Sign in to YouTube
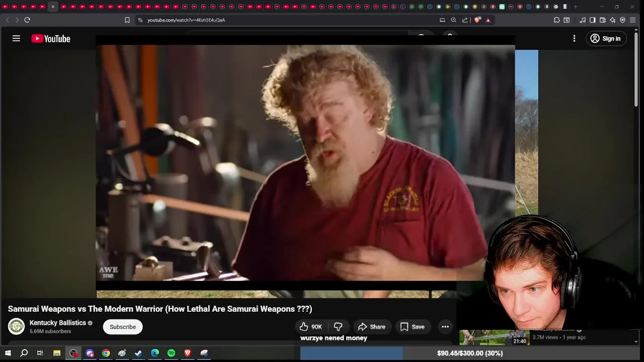This screenshot has width=644, height=362. point(606,39)
